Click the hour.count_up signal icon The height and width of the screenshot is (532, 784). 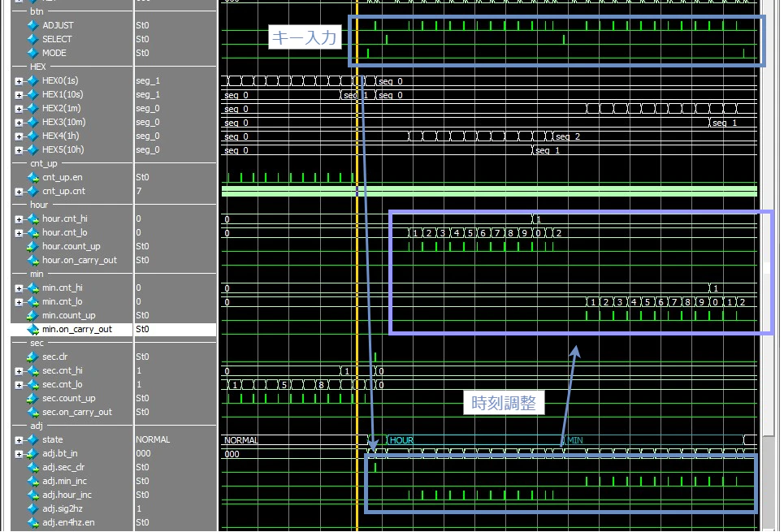click(33, 246)
